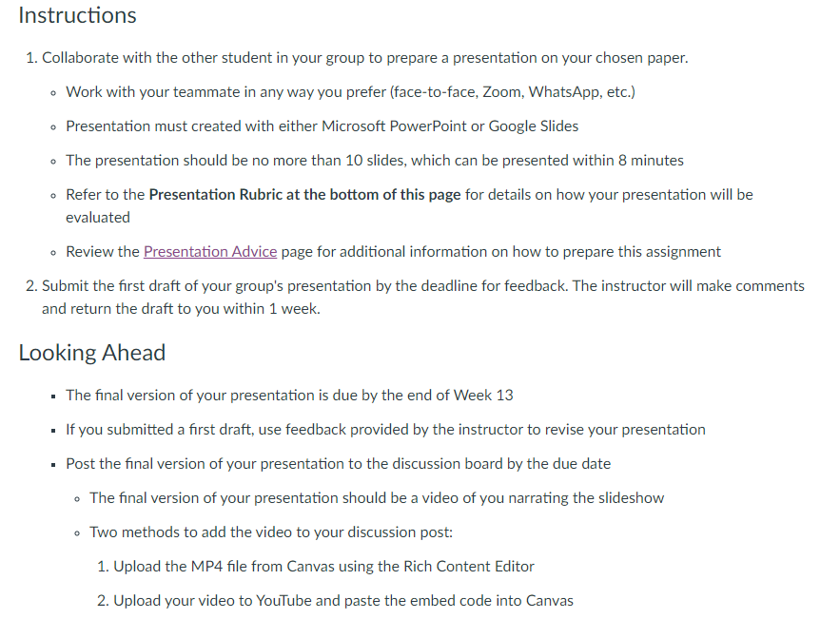Click the 'end of Week 13' bullet text
The height and width of the screenshot is (619, 840).
[289, 396]
